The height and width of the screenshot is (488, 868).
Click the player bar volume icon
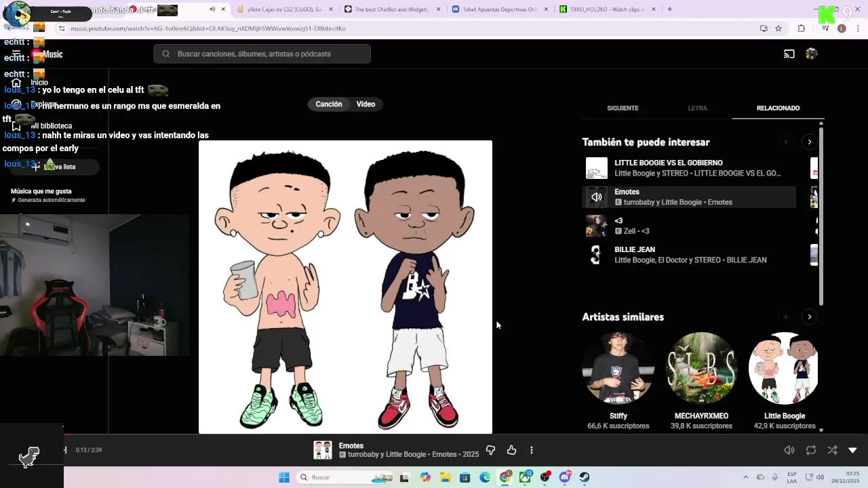pyautogui.click(x=789, y=450)
